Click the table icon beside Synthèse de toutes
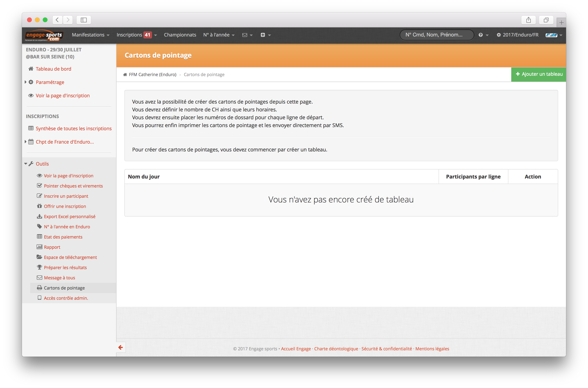The image size is (588, 388). pyautogui.click(x=31, y=128)
